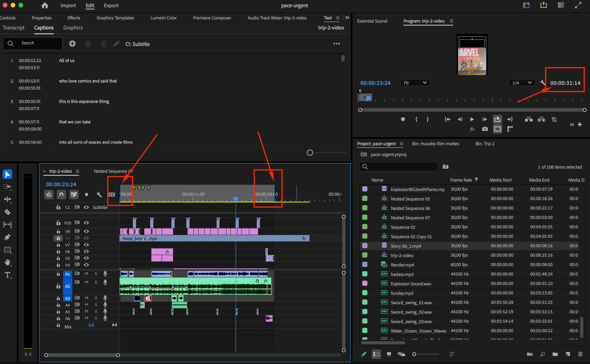
Task: Click the project panel thumbnail size slider
Action: [x=414, y=354]
